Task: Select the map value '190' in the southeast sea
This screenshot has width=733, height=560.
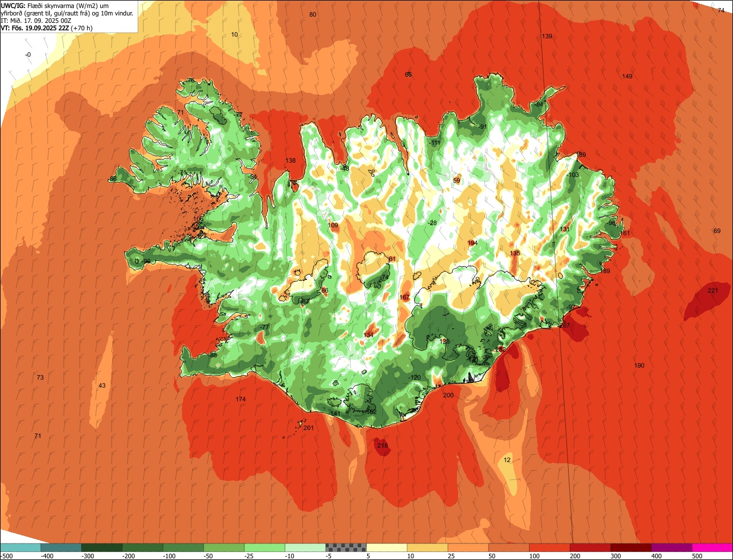Action: 639,365
